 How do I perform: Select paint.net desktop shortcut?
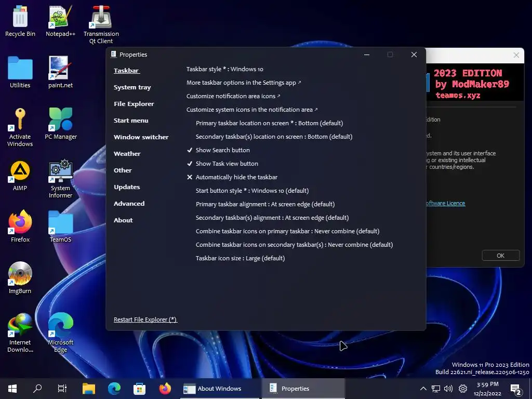tap(60, 72)
